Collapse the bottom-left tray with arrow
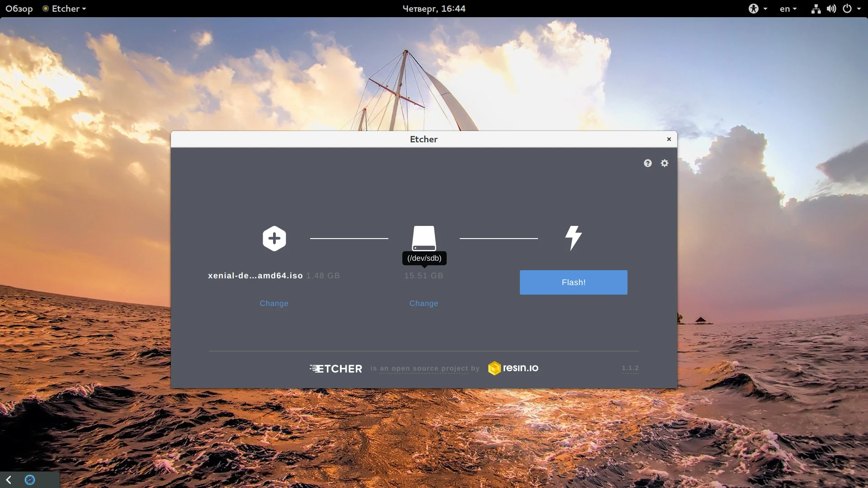This screenshot has height=488, width=868. (9, 480)
